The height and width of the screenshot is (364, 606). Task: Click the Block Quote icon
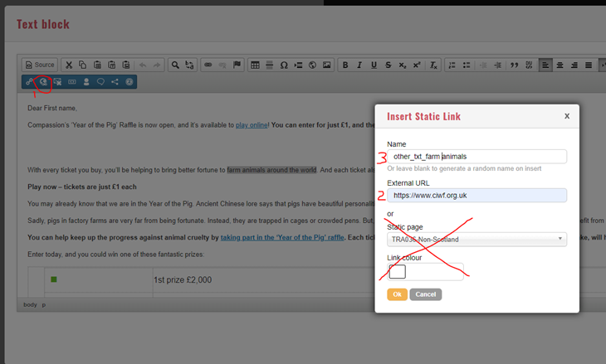[514, 65]
